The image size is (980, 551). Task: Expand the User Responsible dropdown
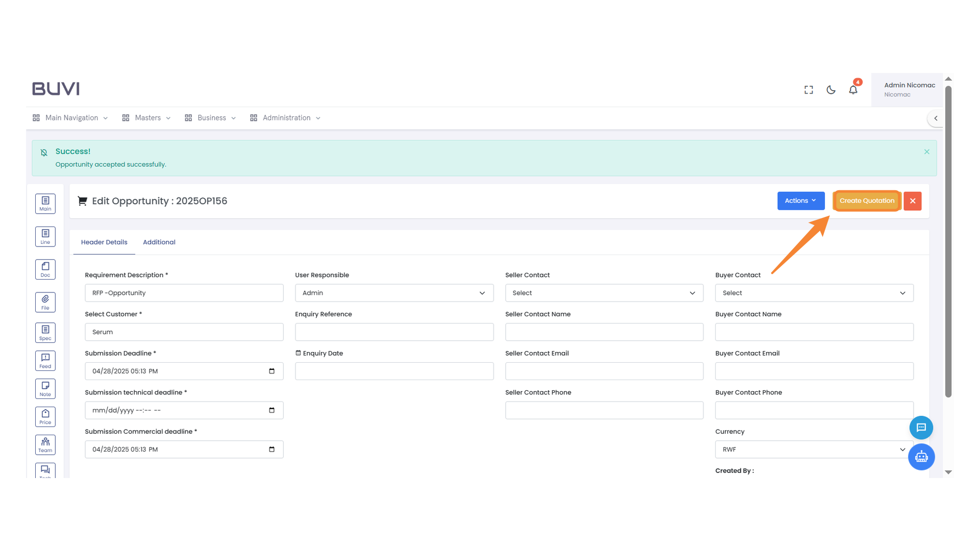(x=394, y=293)
